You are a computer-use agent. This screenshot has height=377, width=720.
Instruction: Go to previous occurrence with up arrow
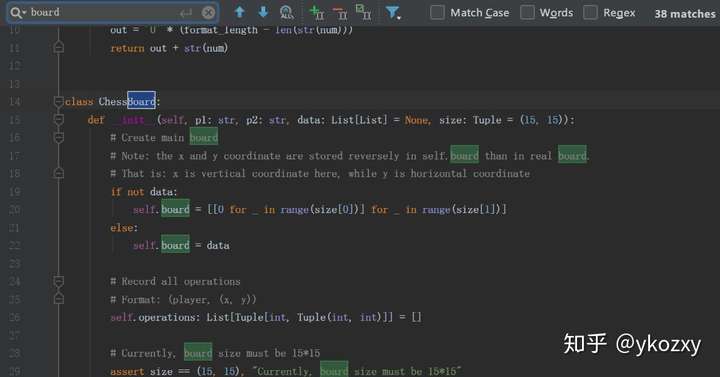(x=240, y=12)
